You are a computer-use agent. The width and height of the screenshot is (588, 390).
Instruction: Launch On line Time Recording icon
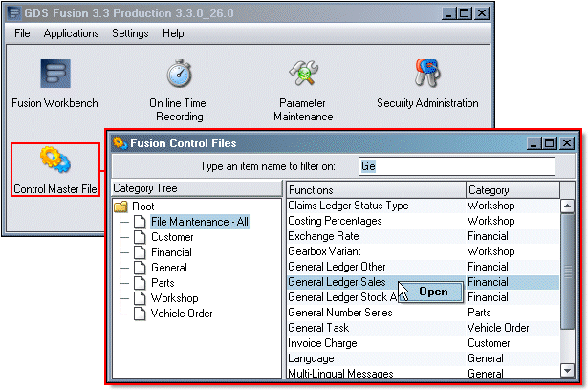click(x=179, y=74)
